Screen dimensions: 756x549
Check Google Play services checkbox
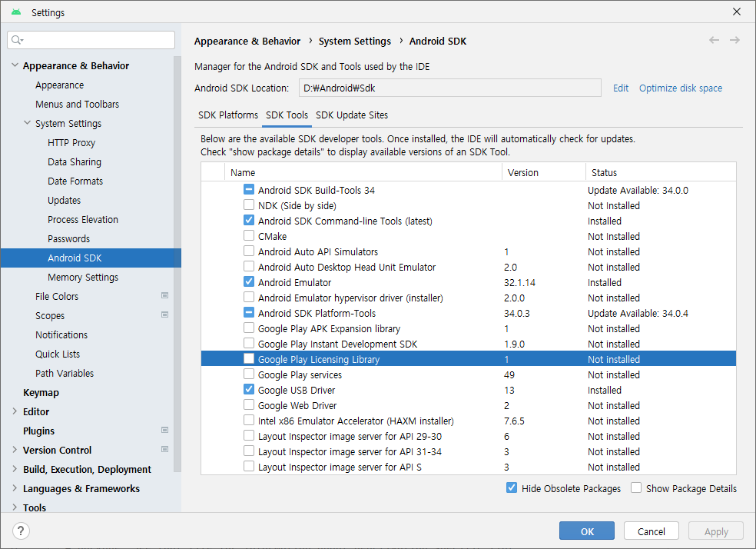249,374
